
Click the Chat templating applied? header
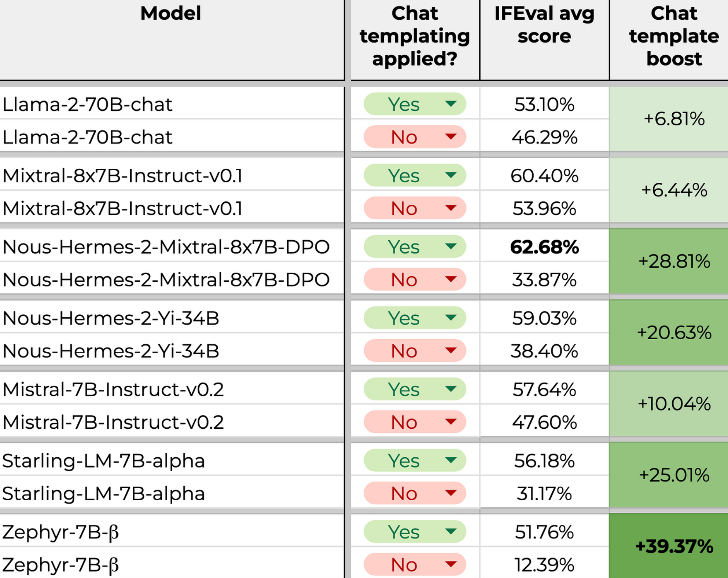(x=415, y=37)
